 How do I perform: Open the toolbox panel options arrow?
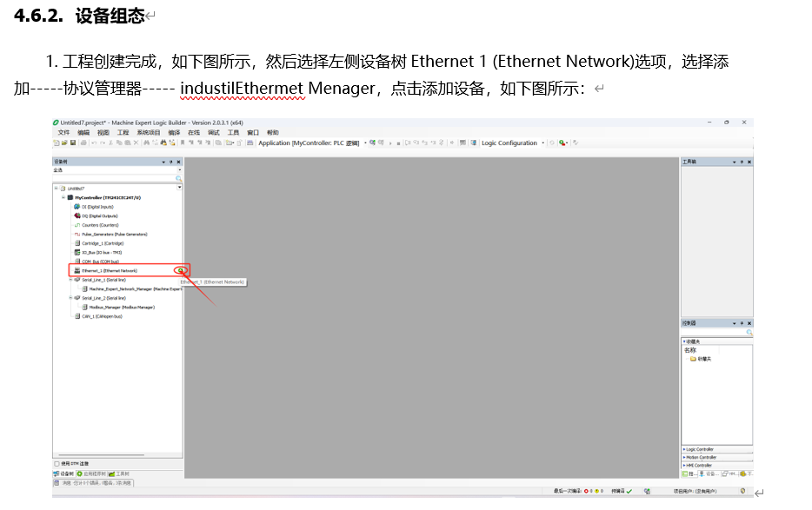point(735,162)
